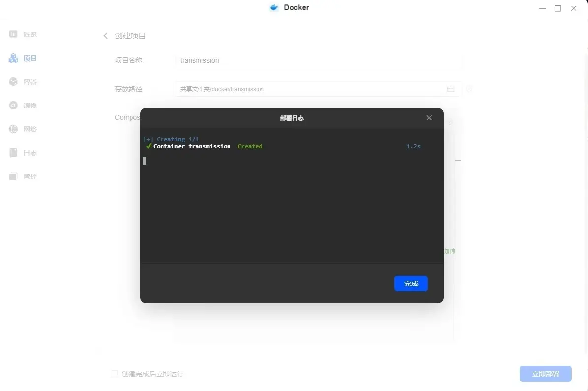Toggle 创建完成后立即运行 checkbox
This screenshot has height=391, width=588.
(x=114, y=374)
